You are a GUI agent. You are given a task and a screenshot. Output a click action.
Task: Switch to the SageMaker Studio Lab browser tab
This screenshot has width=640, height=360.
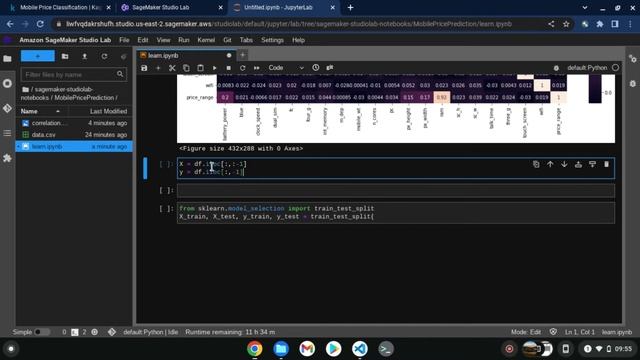[171, 7]
